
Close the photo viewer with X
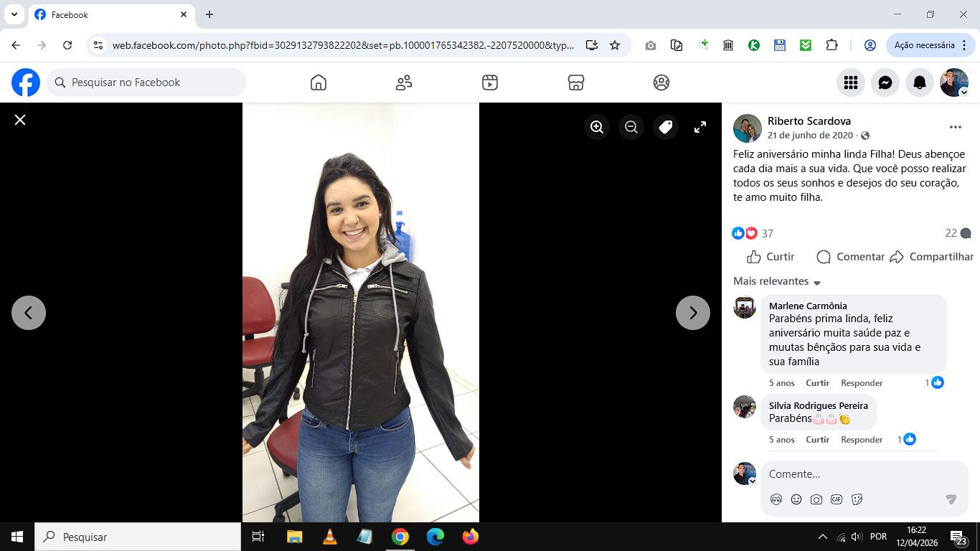[20, 120]
